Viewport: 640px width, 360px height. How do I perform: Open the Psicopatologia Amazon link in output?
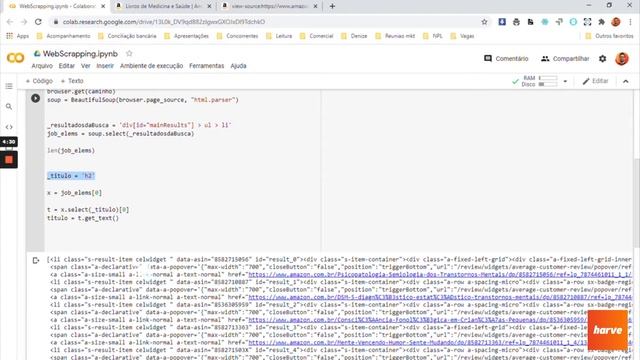(440, 275)
